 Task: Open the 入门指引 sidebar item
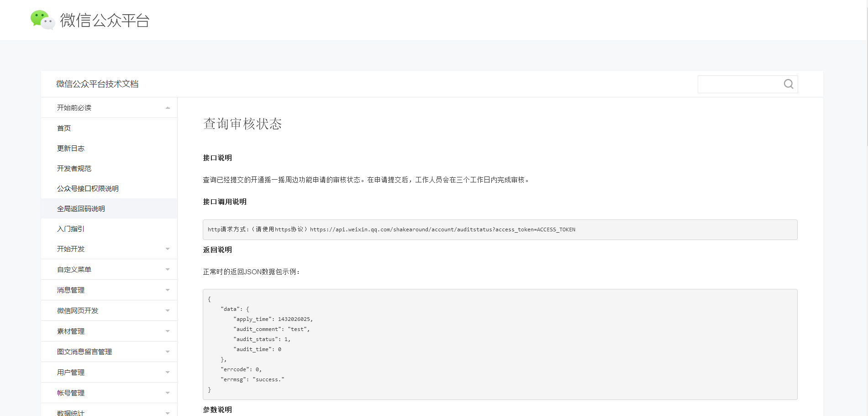[x=109, y=229]
